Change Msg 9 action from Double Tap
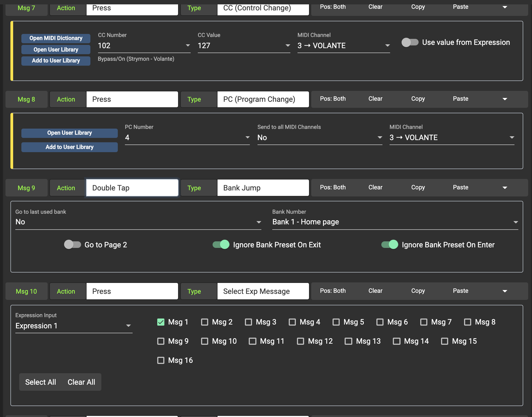The width and height of the screenshot is (532, 417). click(132, 188)
